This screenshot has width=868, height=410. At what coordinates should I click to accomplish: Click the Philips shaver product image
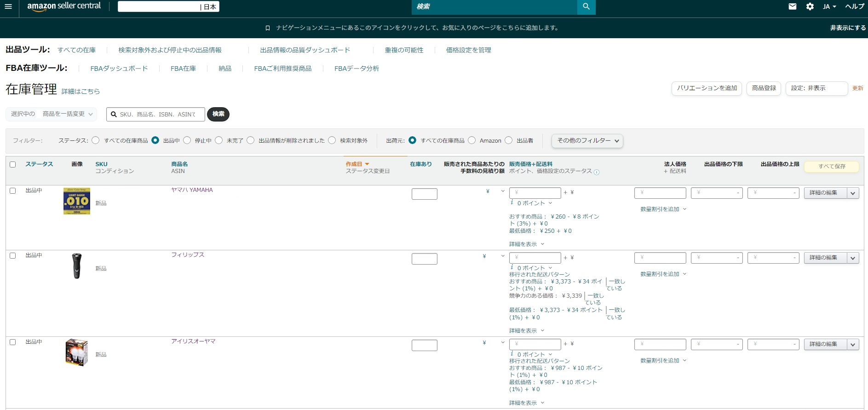point(77,266)
